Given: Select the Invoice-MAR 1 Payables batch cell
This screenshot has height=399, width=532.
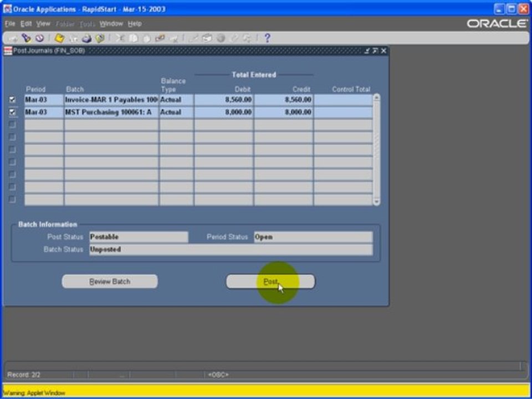Looking at the screenshot, I should coord(111,100).
